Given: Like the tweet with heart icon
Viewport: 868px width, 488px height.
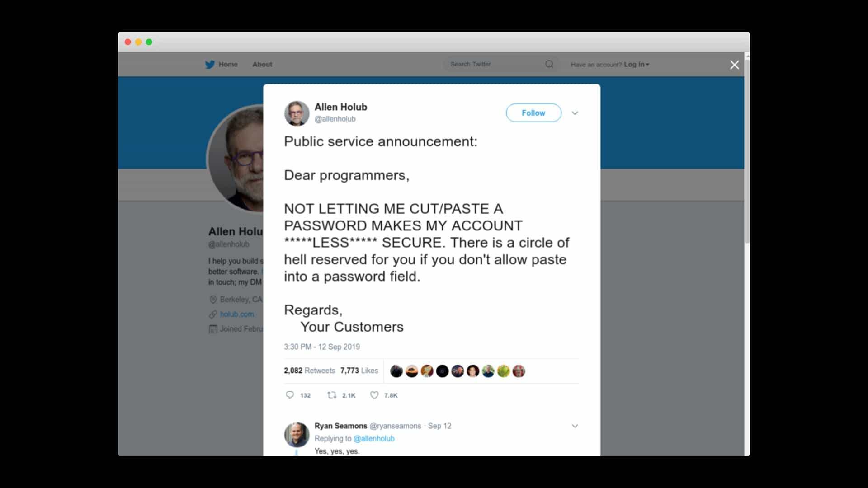Looking at the screenshot, I should [x=374, y=395].
